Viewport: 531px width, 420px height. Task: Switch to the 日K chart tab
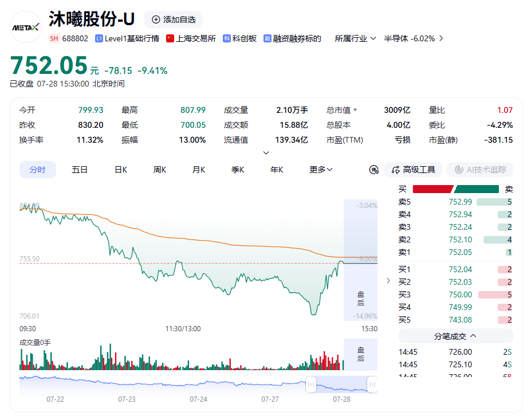(x=121, y=170)
